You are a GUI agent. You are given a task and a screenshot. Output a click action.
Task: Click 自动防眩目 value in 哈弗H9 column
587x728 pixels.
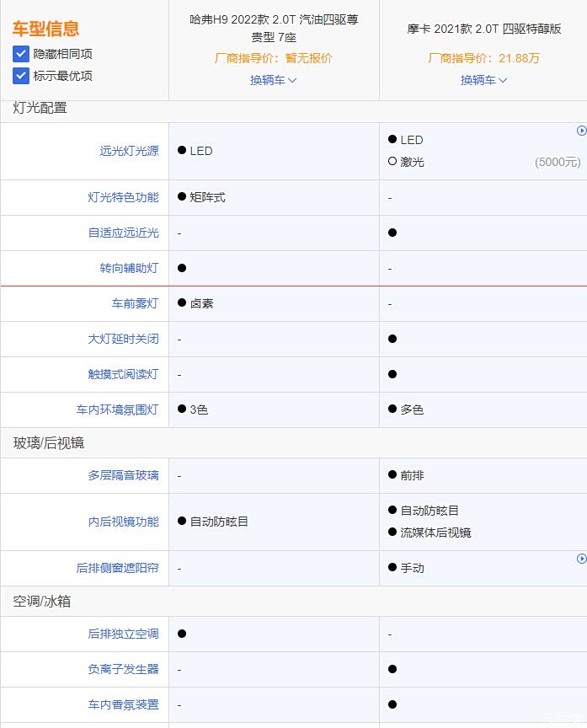(x=219, y=522)
